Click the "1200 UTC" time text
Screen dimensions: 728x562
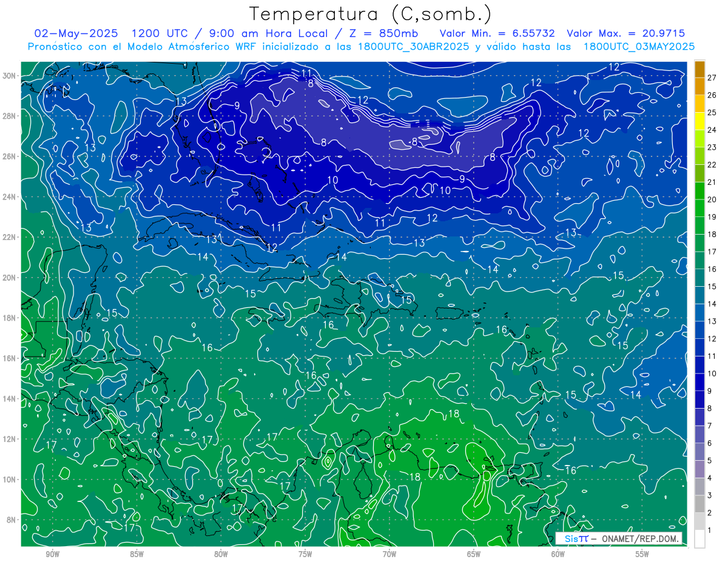[x=160, y=34]
